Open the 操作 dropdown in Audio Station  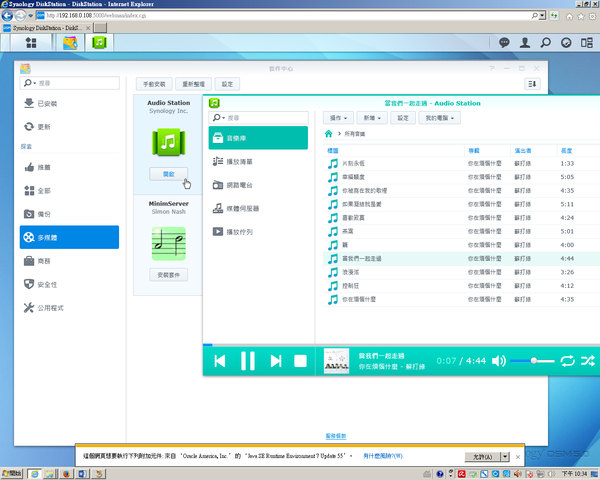pyautogui.click(x=338, y=117)
